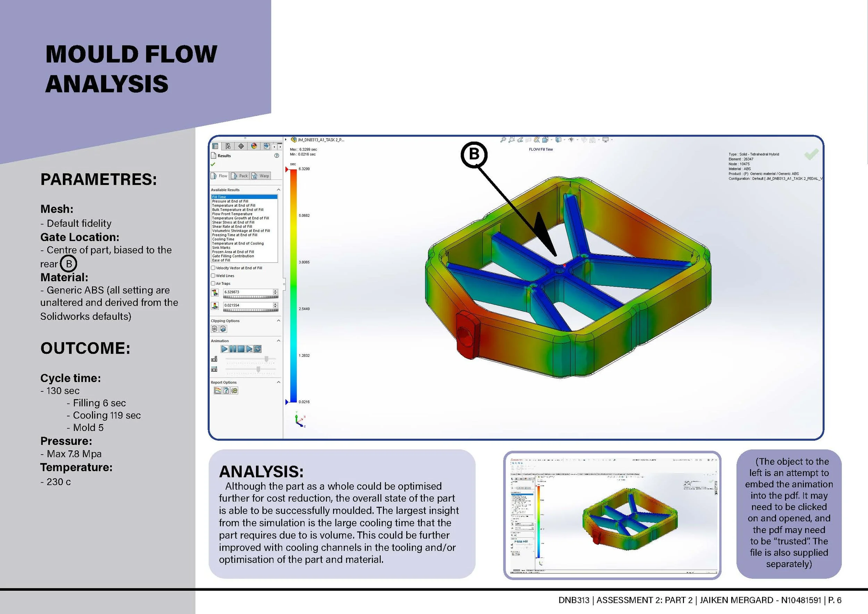
Task: Click the loop animation icon
Action: click(258, 349)
